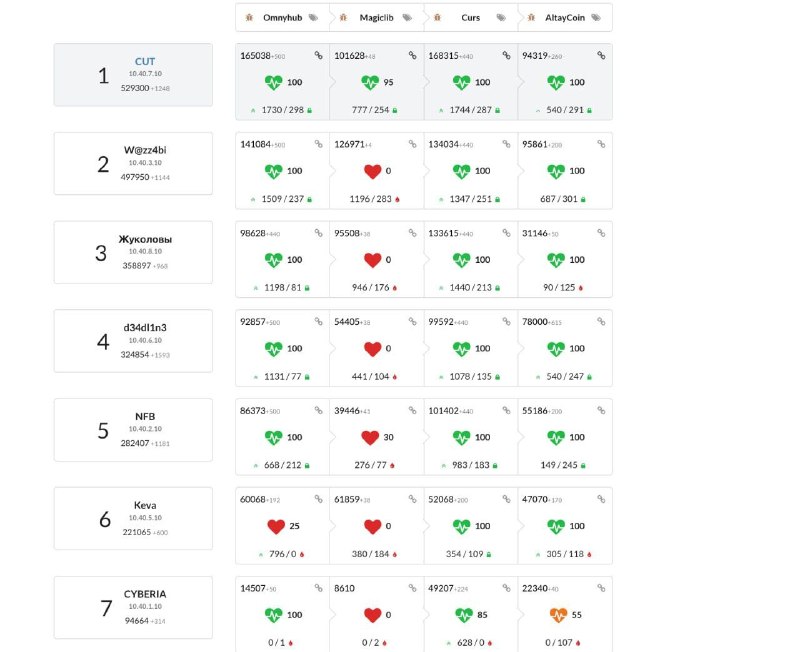The width and height of the screenshot is (800, 652).
Task: Click green lock icon in CUT's Curs cell
Action: 497,110
